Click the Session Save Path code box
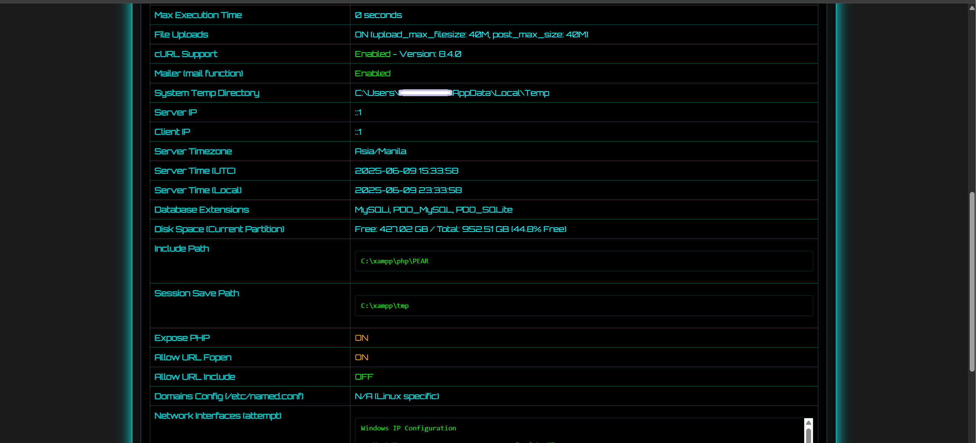This screenshot has height=443, width=980. click(x=583, y=306)
